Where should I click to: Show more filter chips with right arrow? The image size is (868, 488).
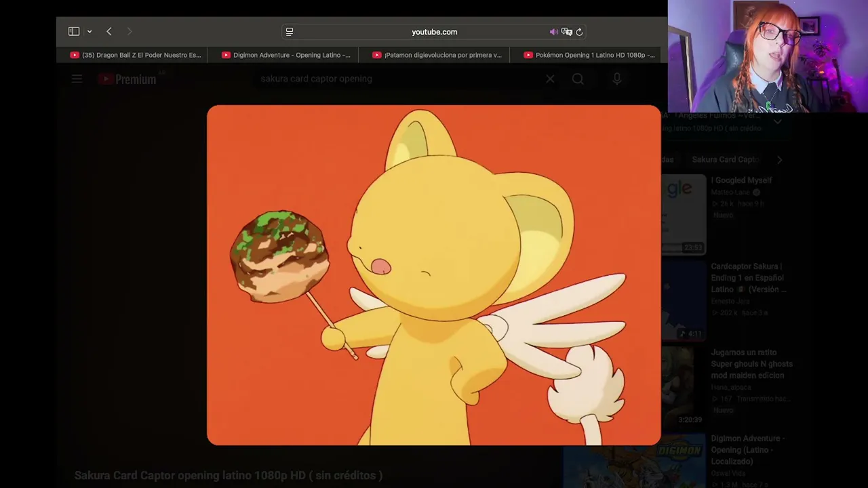tap(779, 159)
